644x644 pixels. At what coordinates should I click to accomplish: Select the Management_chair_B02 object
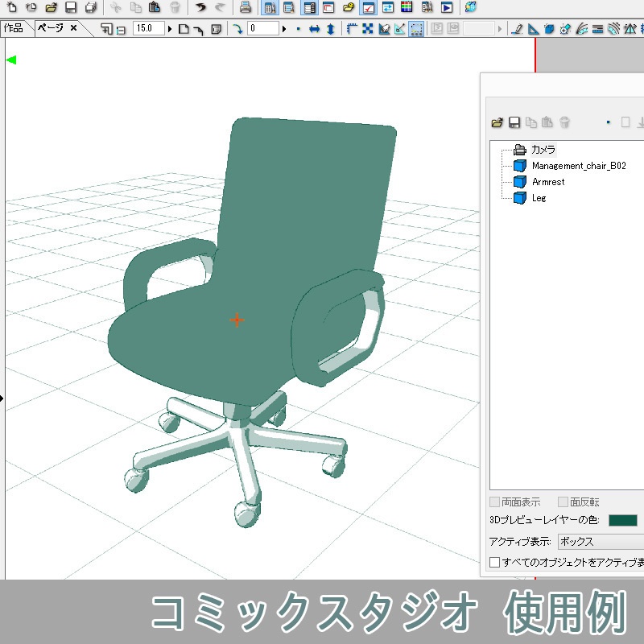pos(580,165)
